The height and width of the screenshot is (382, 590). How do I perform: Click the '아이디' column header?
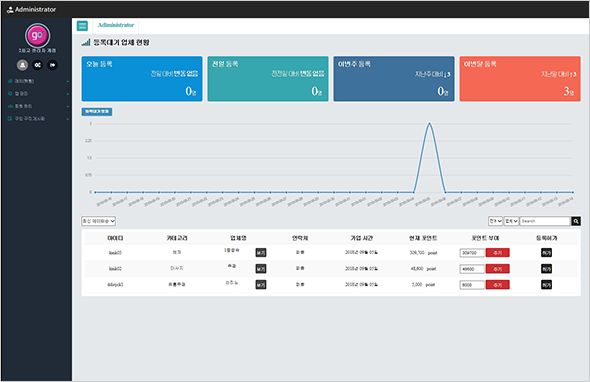[115, 238]
